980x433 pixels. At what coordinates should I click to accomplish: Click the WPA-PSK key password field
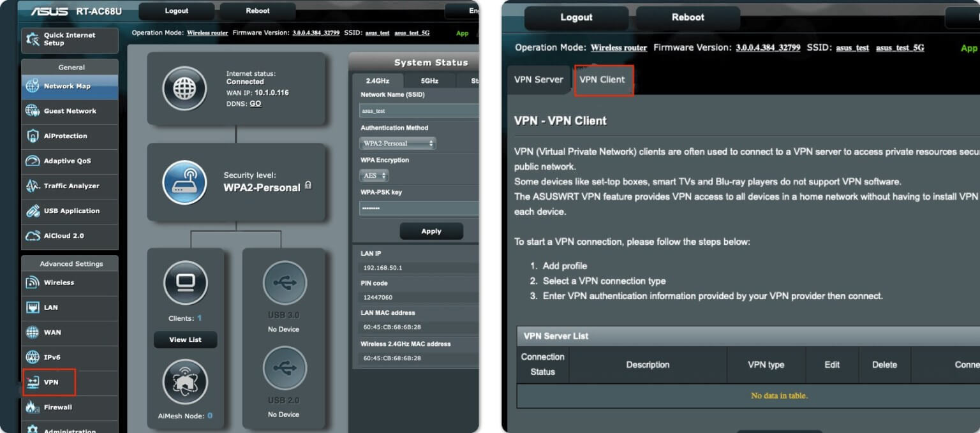click(419, 209)
